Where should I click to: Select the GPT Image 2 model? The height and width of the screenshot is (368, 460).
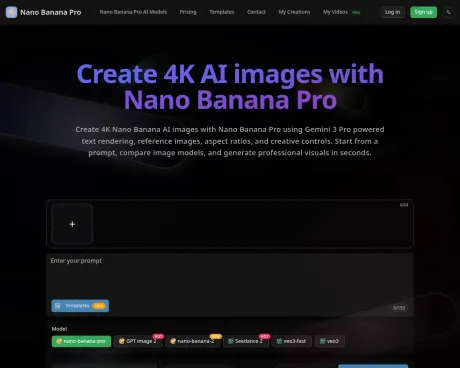[x=138, y=341]
